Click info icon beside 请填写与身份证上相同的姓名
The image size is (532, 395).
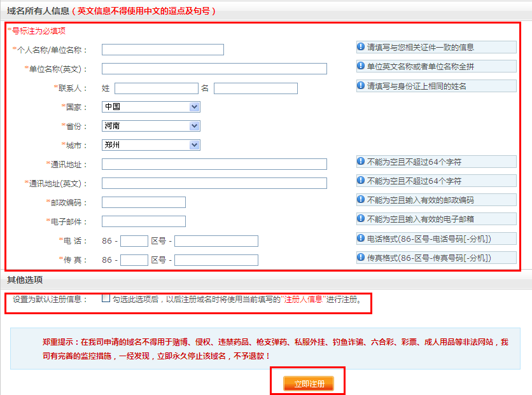point(361,86)
